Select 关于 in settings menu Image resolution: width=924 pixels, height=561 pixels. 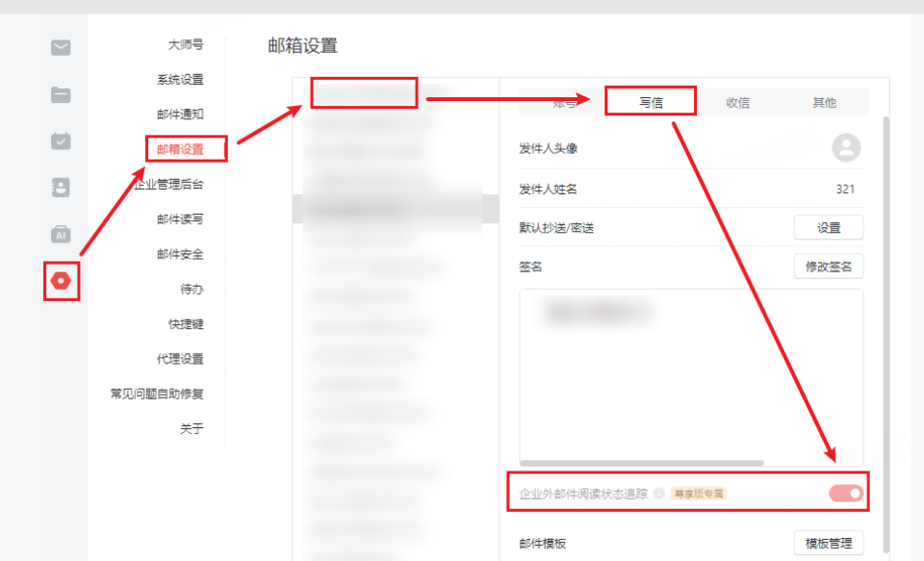(x=192, y=428)
